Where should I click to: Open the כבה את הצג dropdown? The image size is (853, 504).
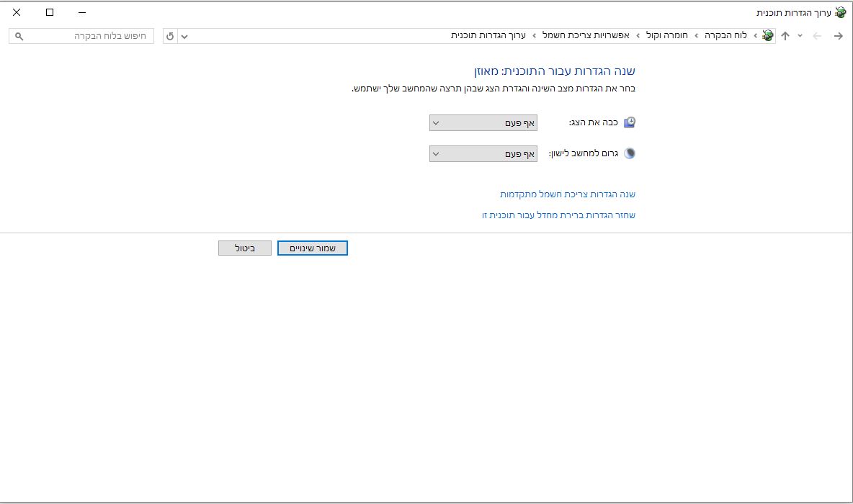coord(483,123)
